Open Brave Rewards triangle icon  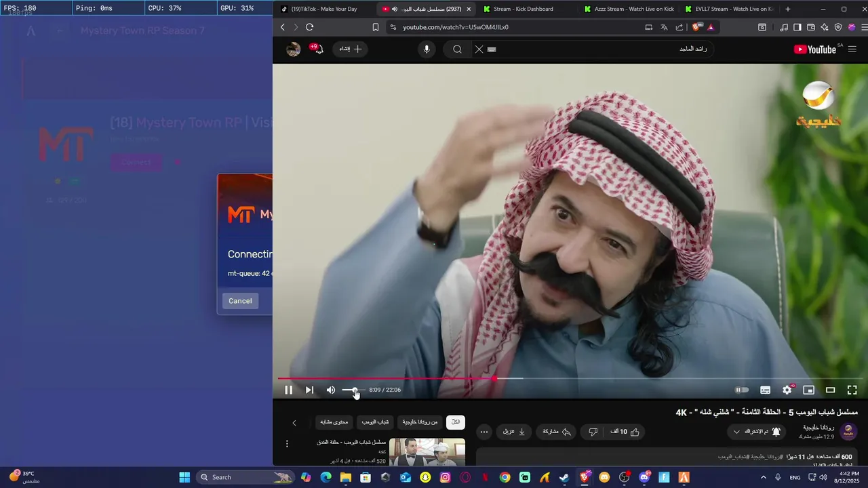(711, 27)
